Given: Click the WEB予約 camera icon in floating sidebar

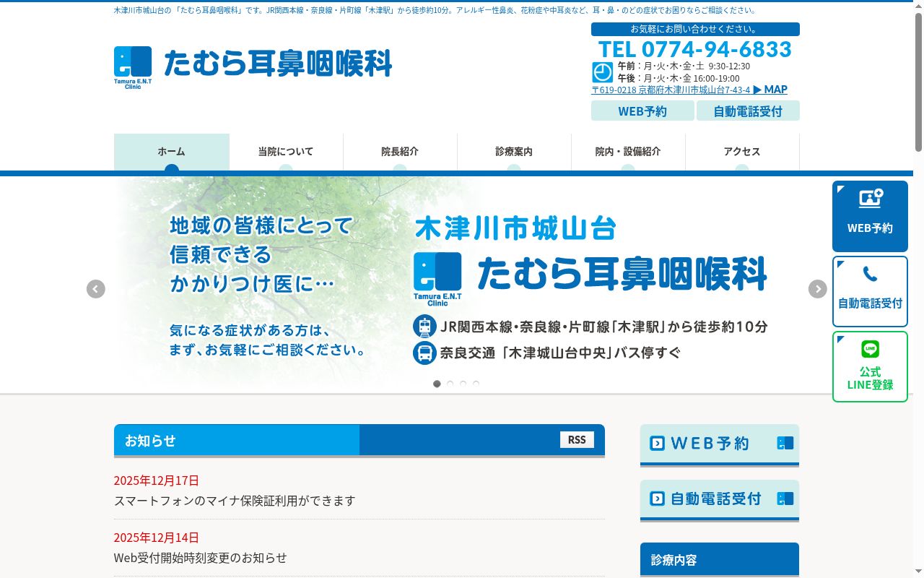Looking at the screenshot, I should [871, 199].
